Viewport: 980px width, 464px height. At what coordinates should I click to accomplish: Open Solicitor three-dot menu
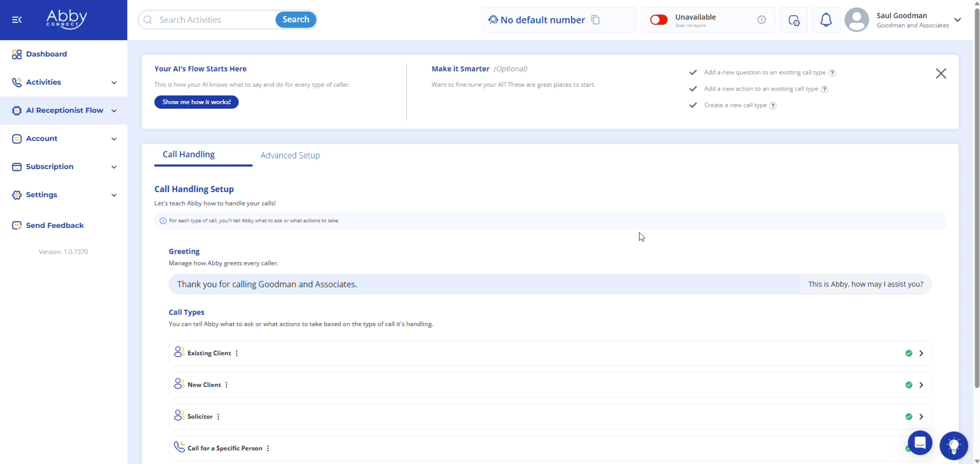[x=218, y=416]
